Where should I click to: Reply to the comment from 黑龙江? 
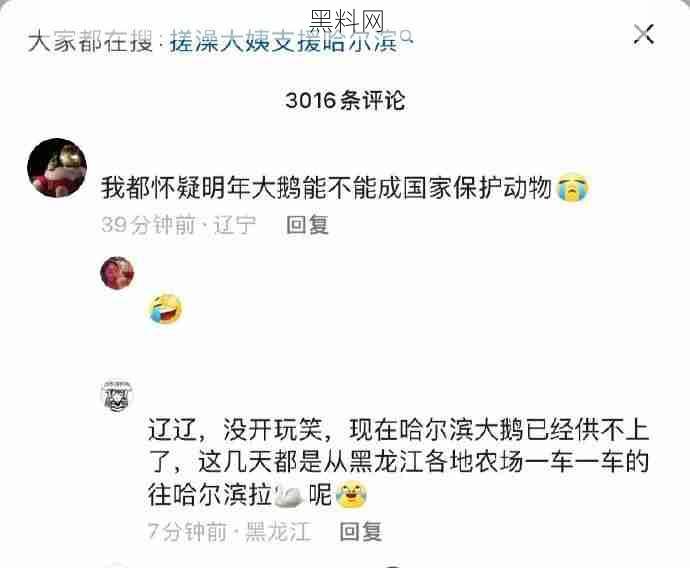tap(360, 531)
